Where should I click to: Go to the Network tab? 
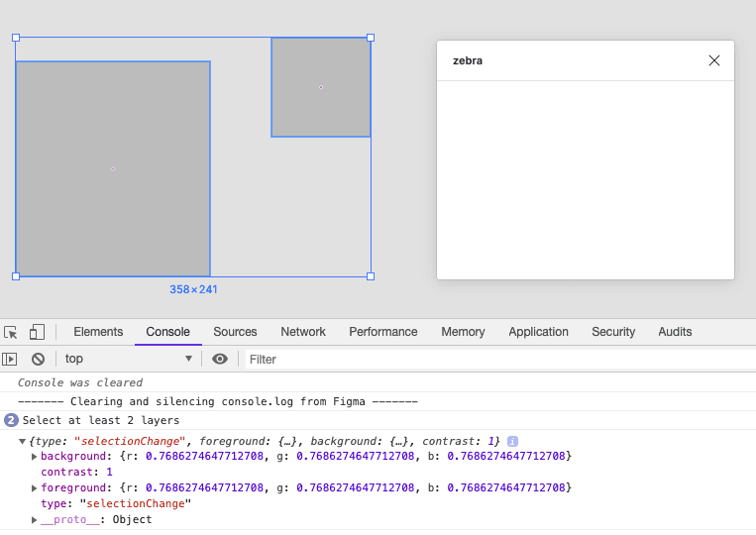pos(303,332)
